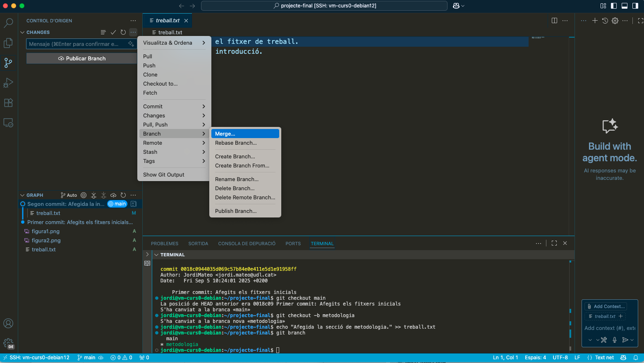Image resolution: width=644 pixels, height=363 pixels.
Task: Click the Fetch icon in Graph header
Action: coord(93,195)
